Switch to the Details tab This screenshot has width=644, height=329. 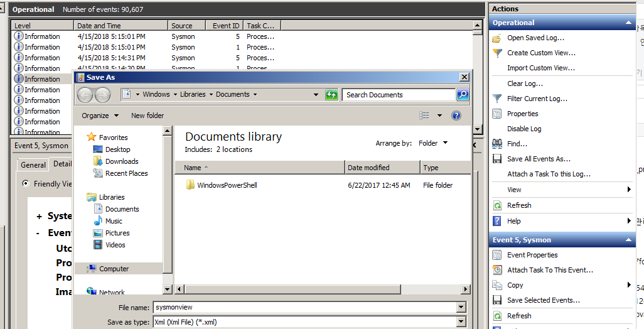[62, 164]
